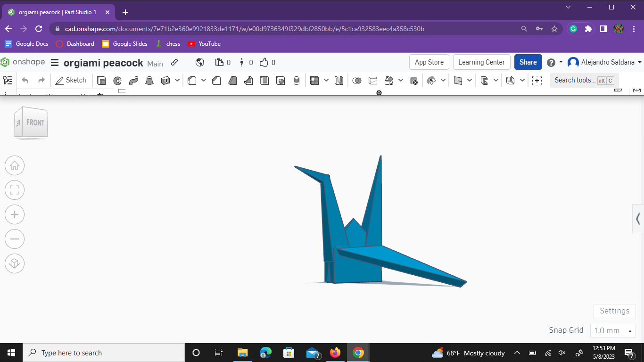Select the Extrude tool

coord(101,80)
